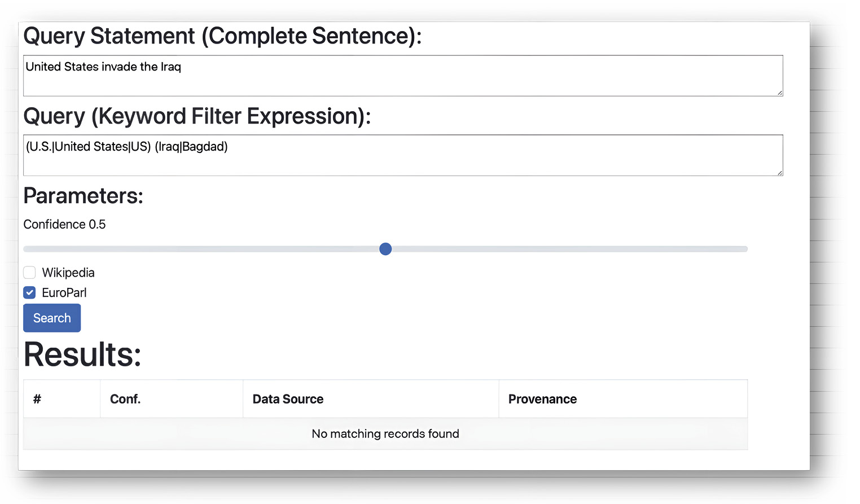Click the 'No matching records found' row
Image resolution: width=860 pixels, height=504 pixels.
pyautogui.click(x=385, y=433)
